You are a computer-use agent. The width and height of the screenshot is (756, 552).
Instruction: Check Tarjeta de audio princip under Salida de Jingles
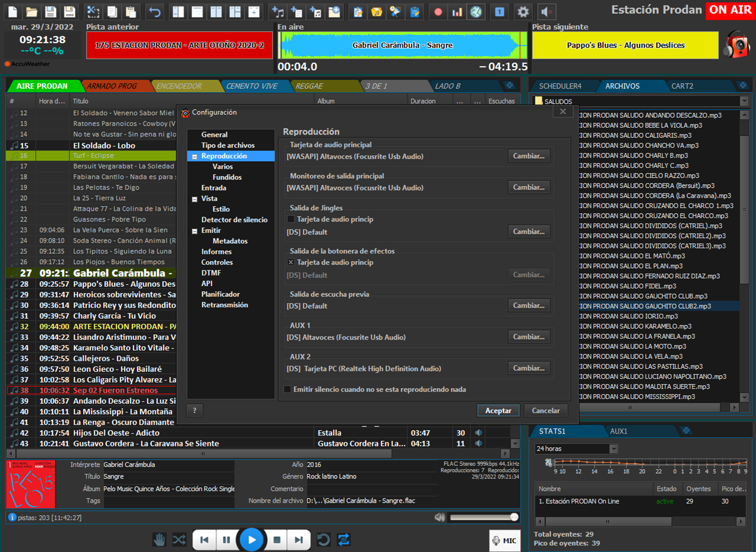(291, 219)
